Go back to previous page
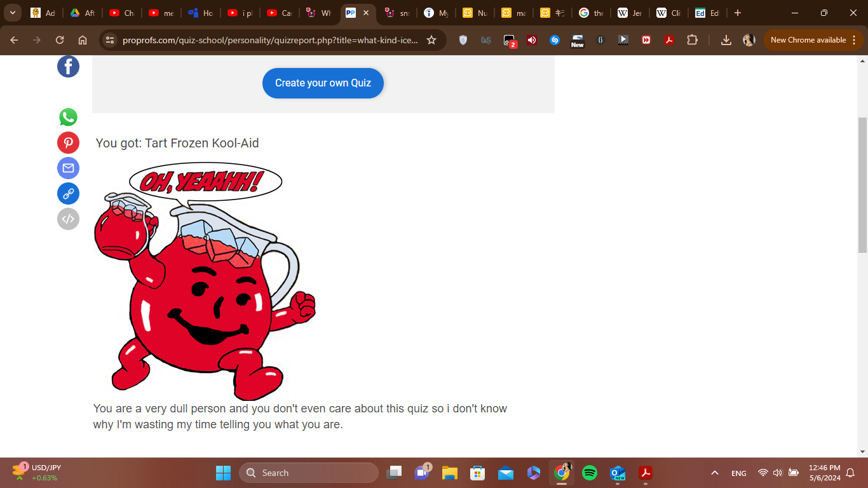868x488 pixels. pyautogui.click(x=14, y=40)
